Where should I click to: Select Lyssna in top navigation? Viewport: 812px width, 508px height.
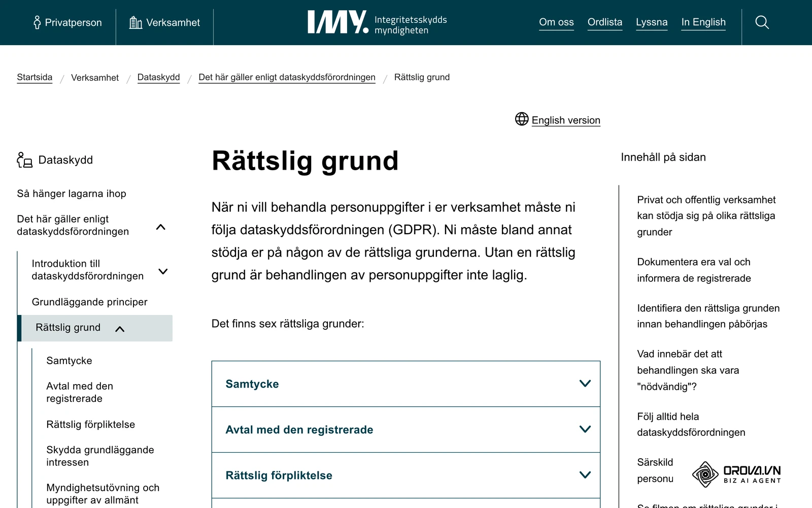pos(652,22)
